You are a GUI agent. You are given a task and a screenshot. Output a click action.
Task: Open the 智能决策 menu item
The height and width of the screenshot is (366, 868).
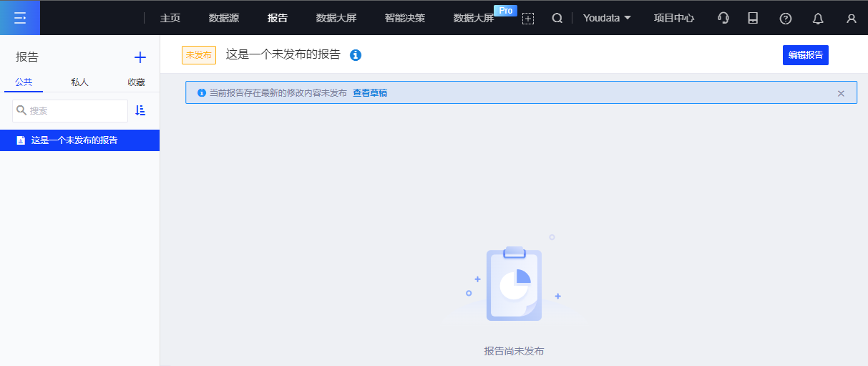coord(405,18)
